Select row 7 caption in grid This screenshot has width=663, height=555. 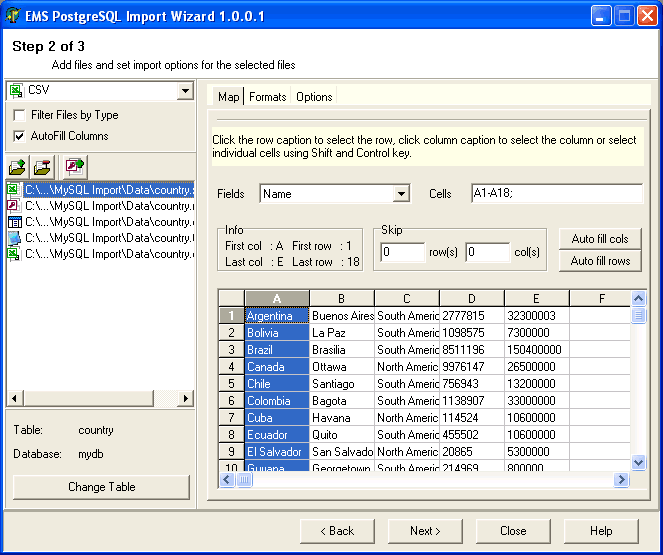[231, 418]
